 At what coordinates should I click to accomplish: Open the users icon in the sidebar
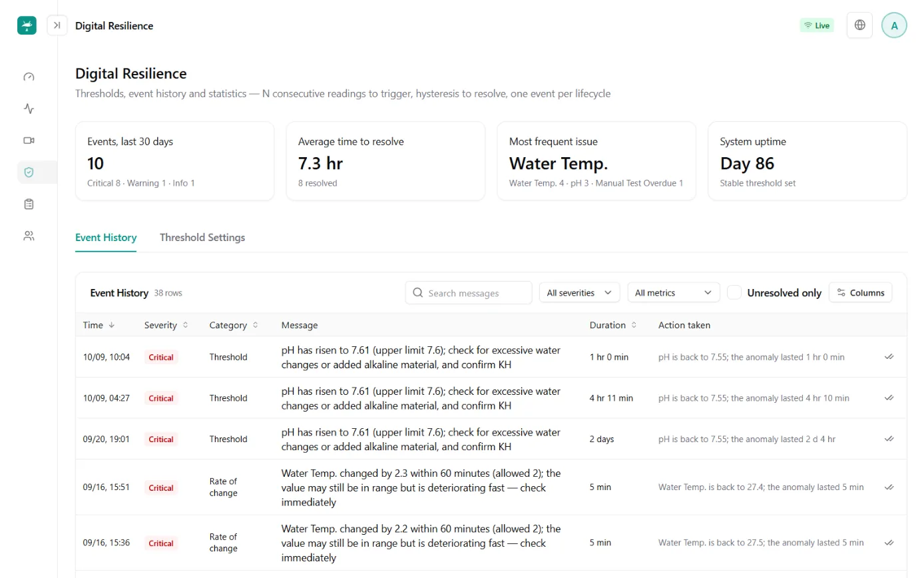29,236
